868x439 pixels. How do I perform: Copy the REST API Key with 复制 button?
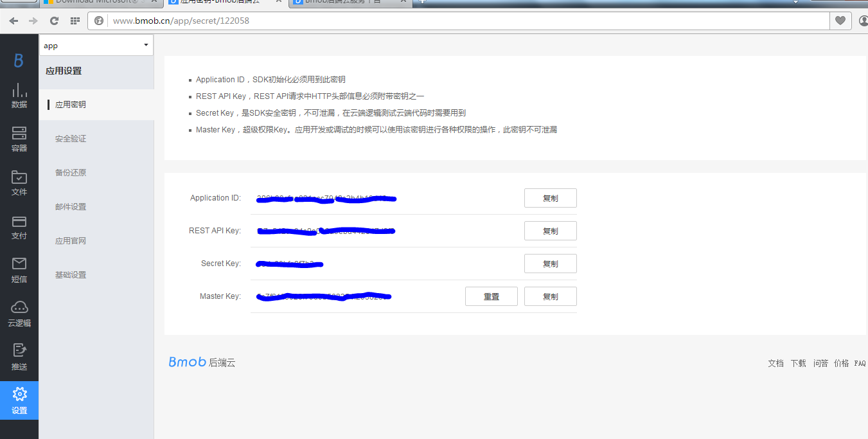click(551, 231)
